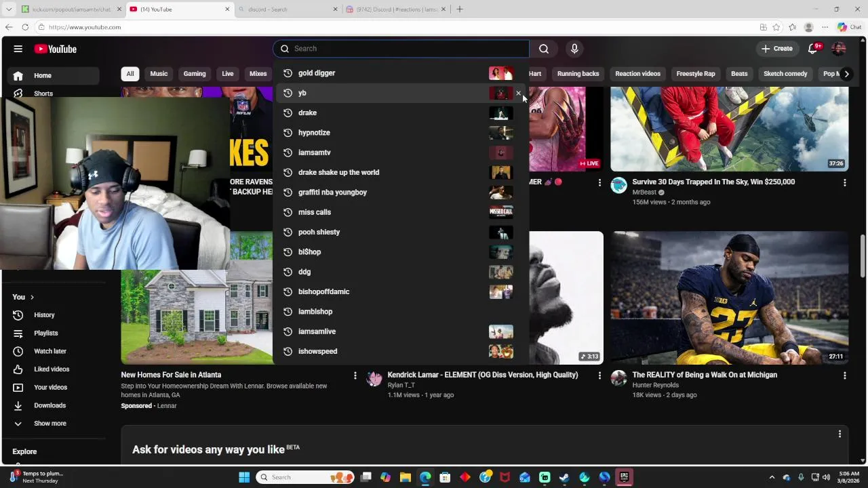Choose 'iamsamtv' search suggestion
The width and height of the screenshot is (868, 488).
pyautogui.click(x=401, y=152)
